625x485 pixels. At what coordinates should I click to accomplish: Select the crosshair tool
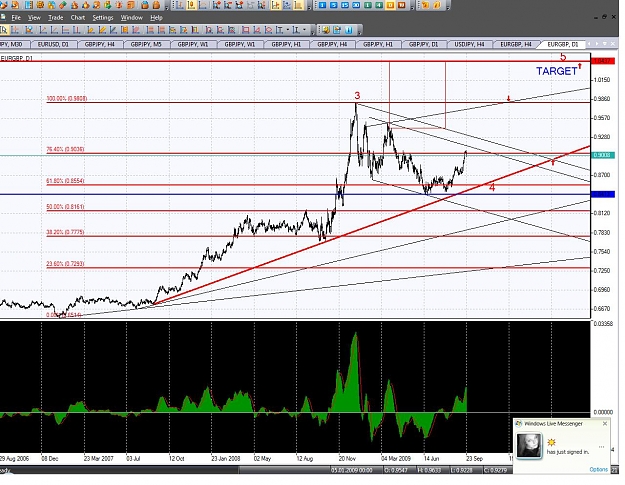(x=15, y=30)
